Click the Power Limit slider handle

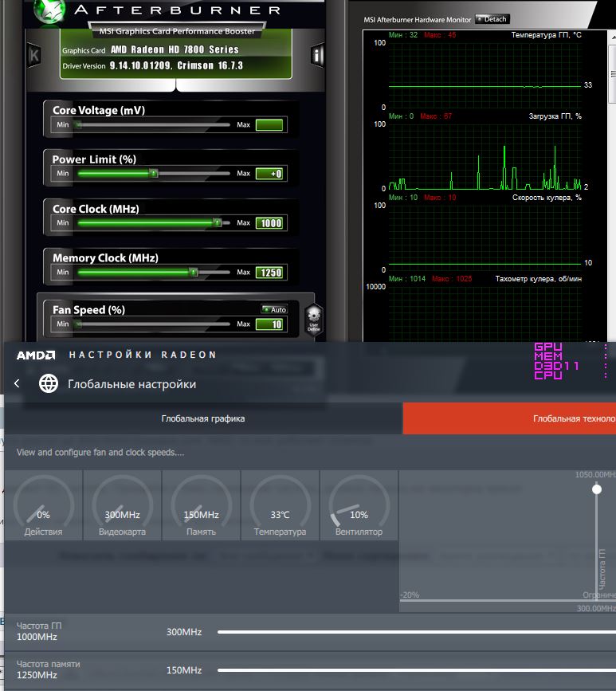(153, 173)
